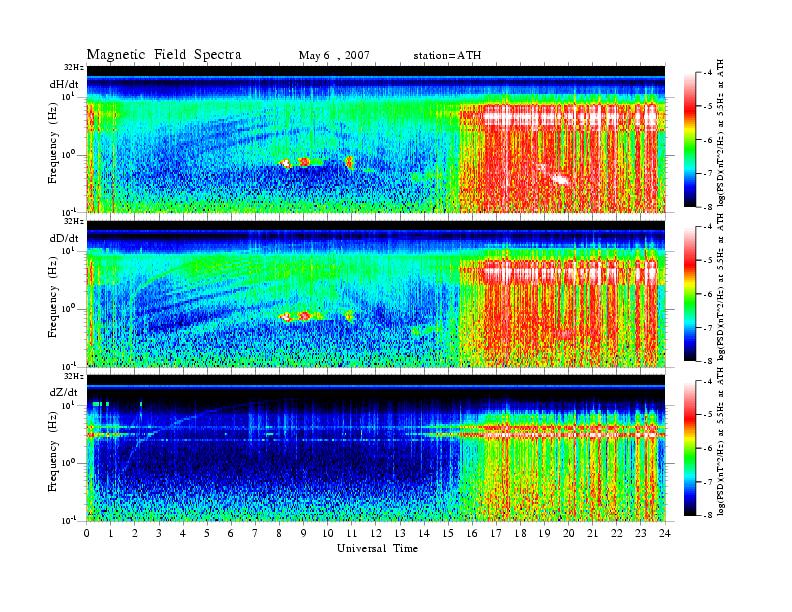Click the "Magnetic Field Spectra" title
The height and width of the screenshot is (612, 792).
[x=164, y=55]
